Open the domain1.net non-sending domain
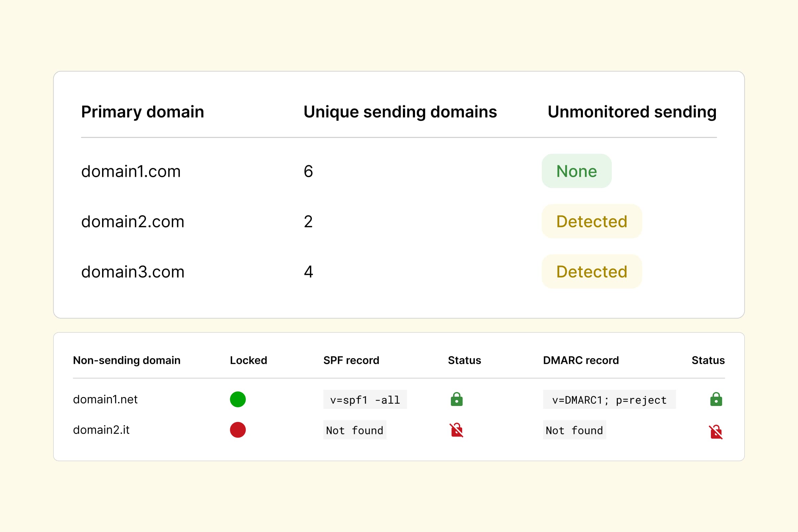Screen dimensions: 798x532 pos(105,399)
